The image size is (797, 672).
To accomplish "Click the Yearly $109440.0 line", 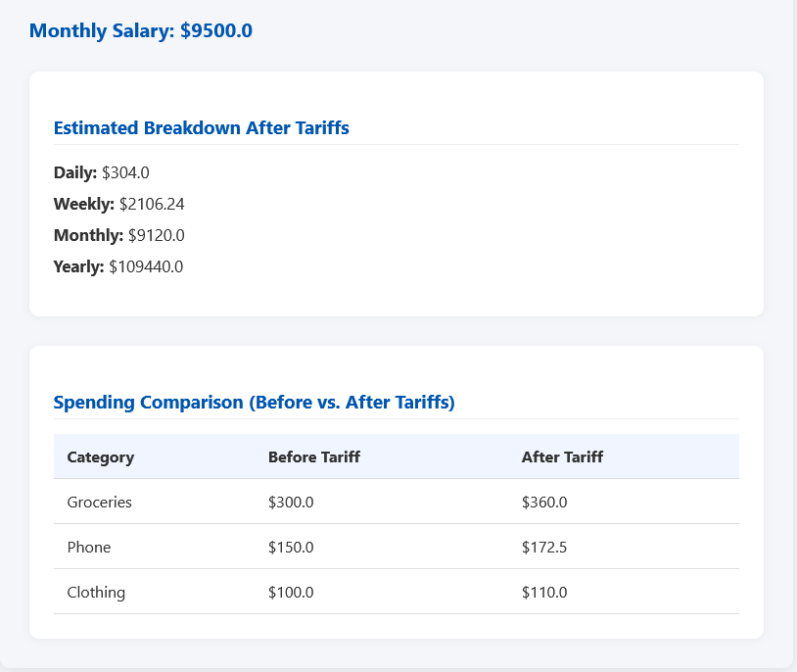I will (117, 267).
